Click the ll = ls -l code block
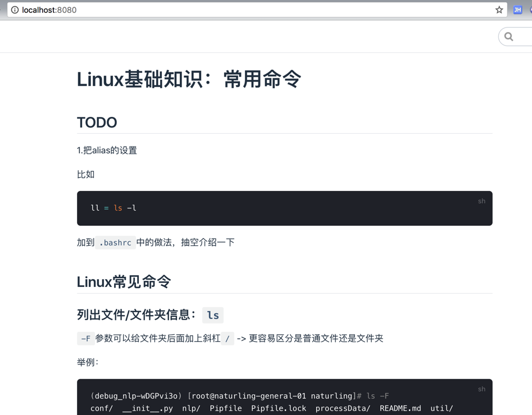 285,208
